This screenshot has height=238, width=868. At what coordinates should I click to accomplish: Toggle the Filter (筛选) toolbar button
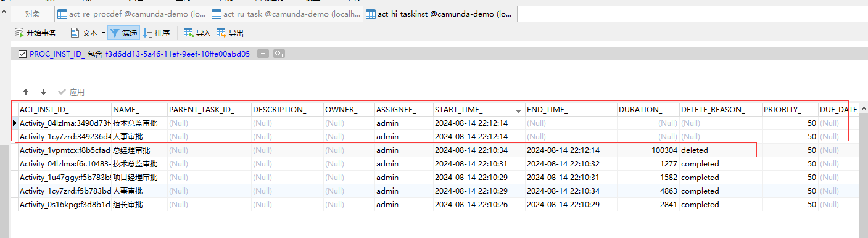(123, 33)
